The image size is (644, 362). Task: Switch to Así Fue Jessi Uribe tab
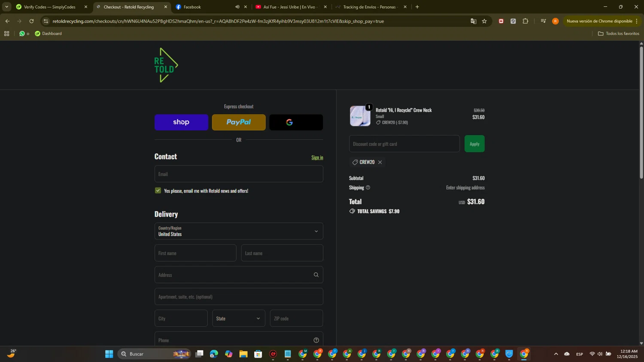(x=289, y=7)
